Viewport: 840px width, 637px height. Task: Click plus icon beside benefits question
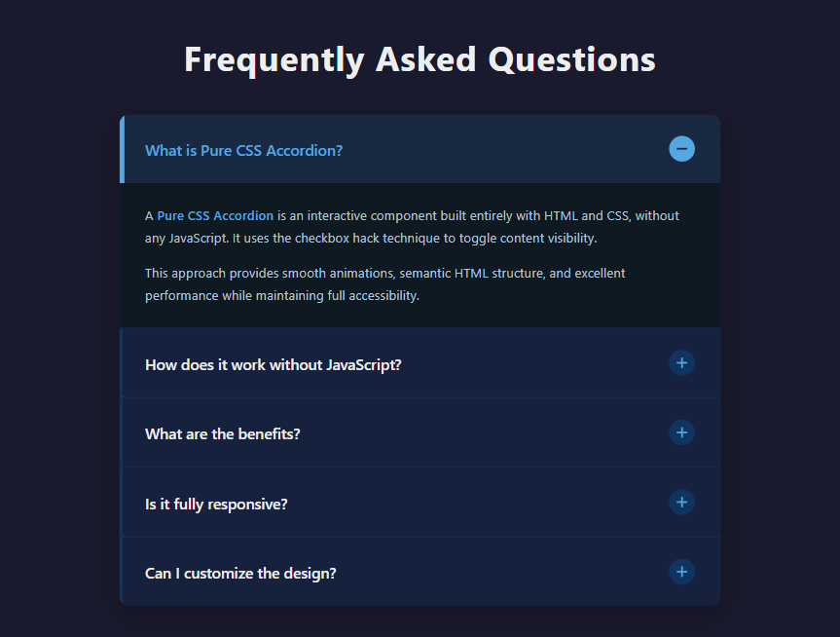[681, 432]
